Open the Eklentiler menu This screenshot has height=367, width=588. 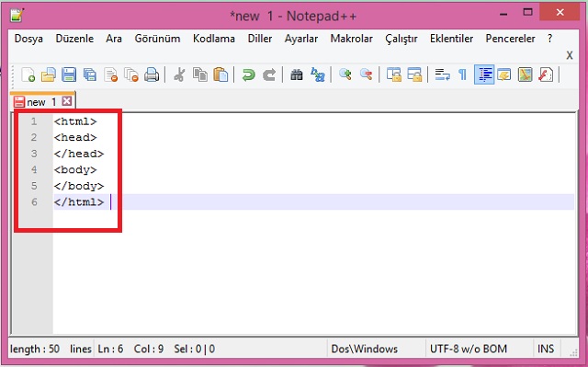(451, 39)
